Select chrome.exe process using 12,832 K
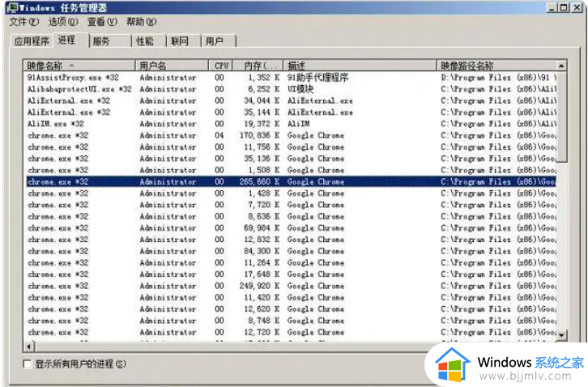This screenshot has width=588, height=387. pyautogui.click(x=291, y=240)
